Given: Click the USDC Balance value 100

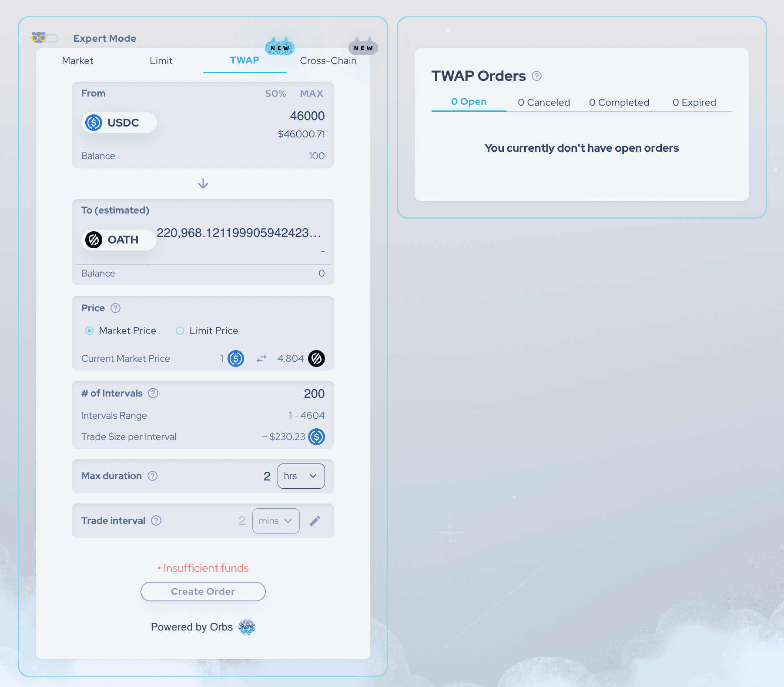Looking at the screenshot, I should point(317,156).
